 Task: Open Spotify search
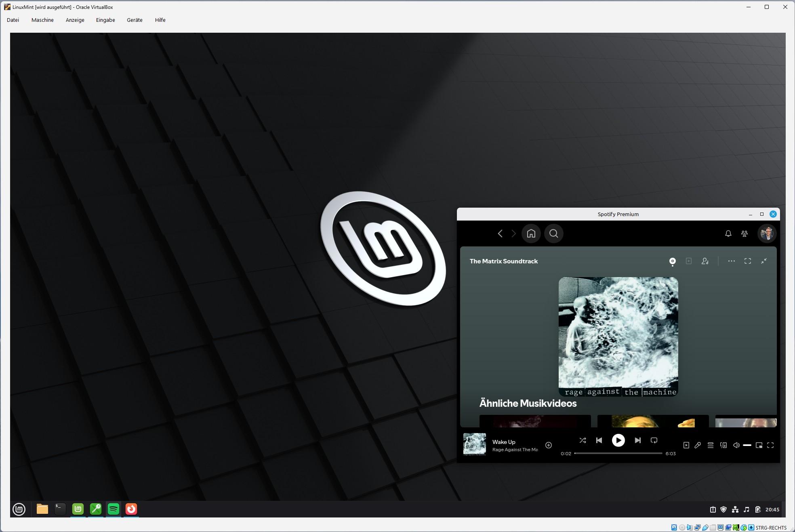(x=553, y=233)
